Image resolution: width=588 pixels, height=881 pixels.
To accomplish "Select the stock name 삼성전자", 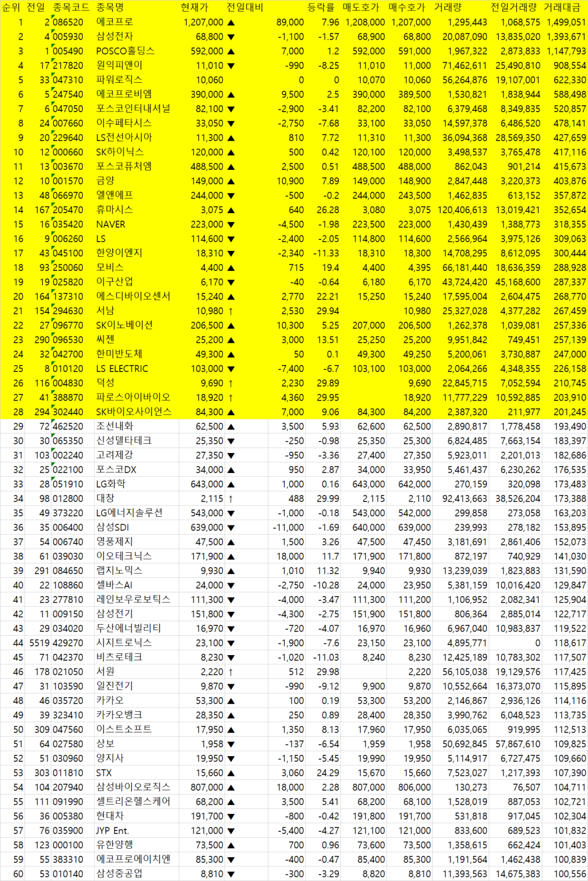I will coord(114,37).
